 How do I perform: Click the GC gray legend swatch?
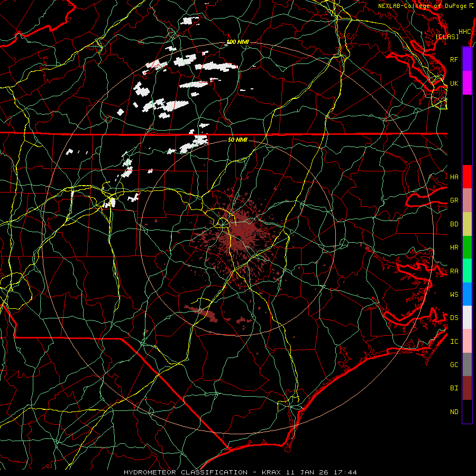tap(467, 364)
